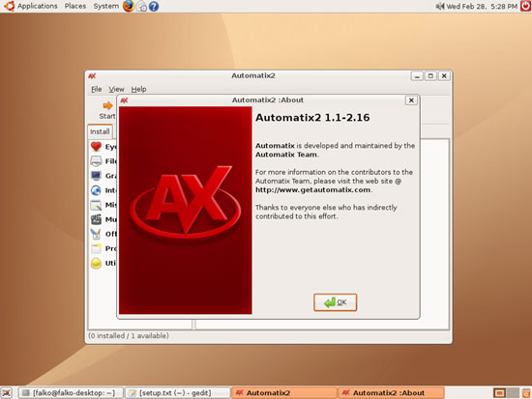Open the File menu in Automatix2
Viewport: 532px width, 399px height.
(x=97, y=89)
